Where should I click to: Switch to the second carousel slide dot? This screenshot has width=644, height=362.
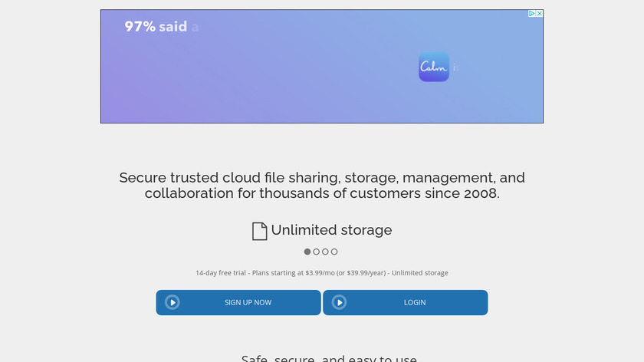[317, 252]
